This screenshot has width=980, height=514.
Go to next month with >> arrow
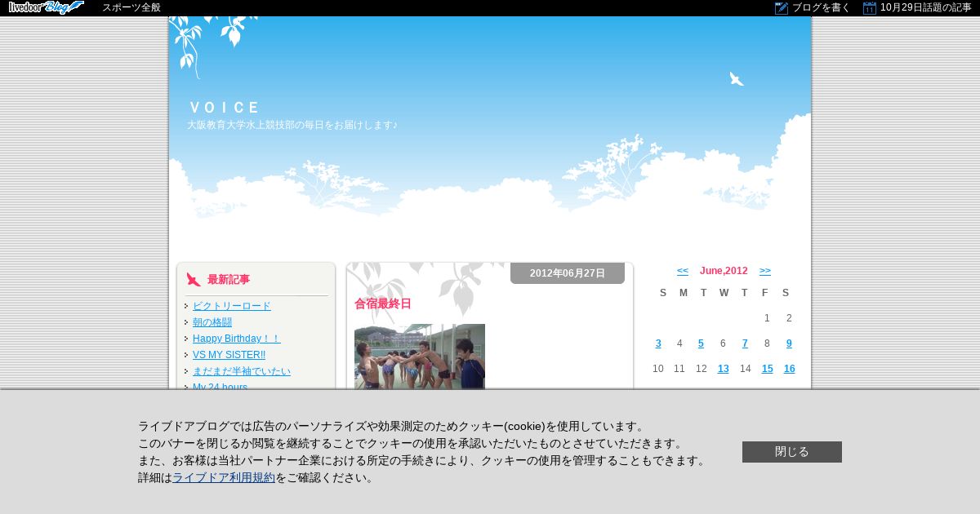pyautogui.click(x=765, y=271)
